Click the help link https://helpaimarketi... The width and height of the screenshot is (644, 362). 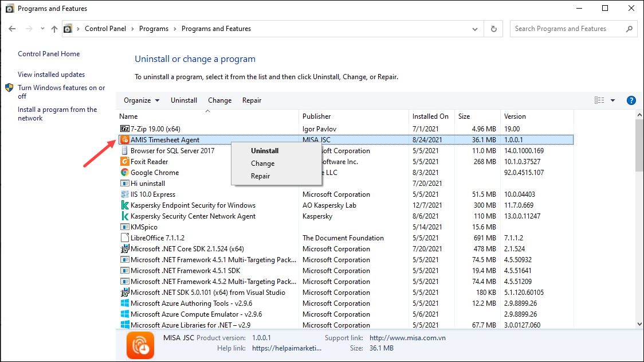(286, 348)
